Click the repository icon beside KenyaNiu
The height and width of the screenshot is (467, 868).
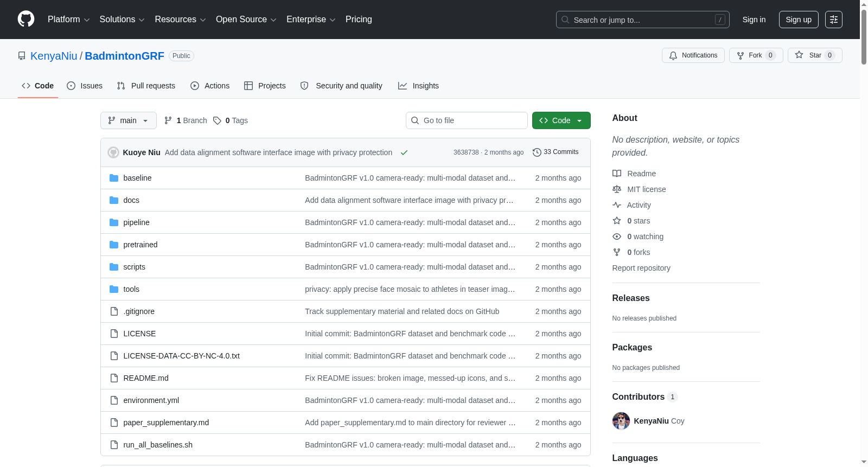[x=22, y=56]
